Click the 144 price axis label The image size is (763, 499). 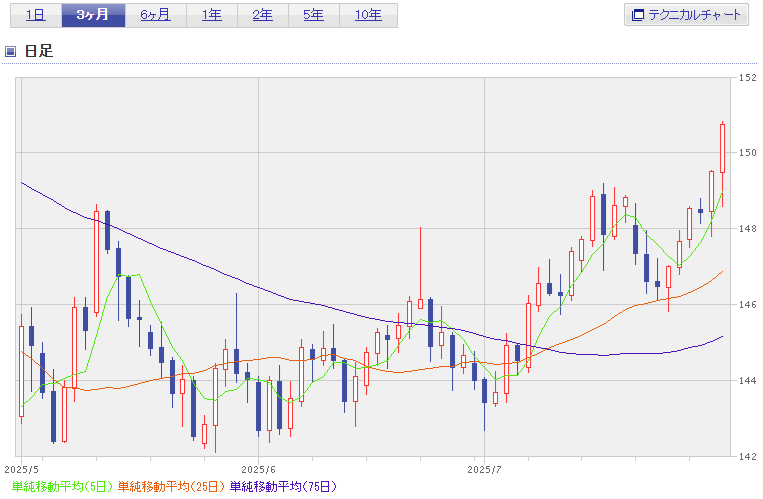[x=748, y=381]
